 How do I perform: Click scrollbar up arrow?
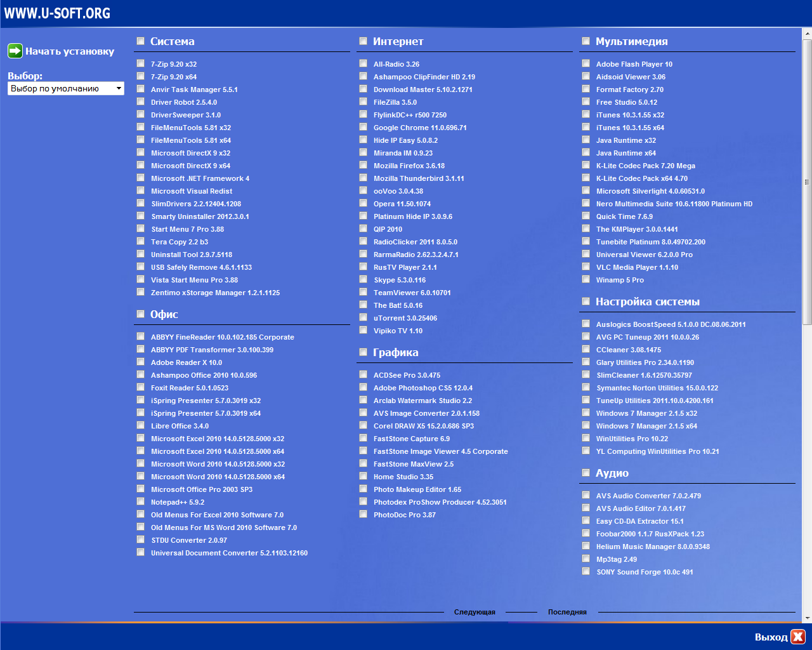point(807,34)
